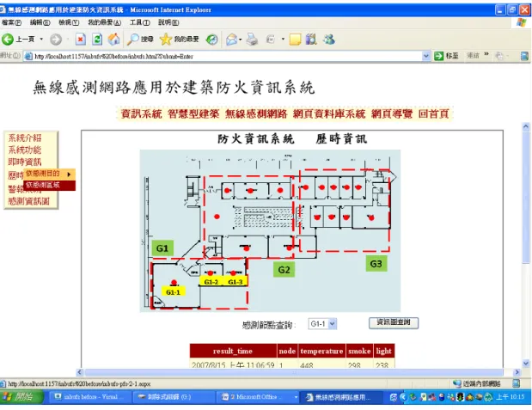This screenshot has height=410, width=532.
Task: Open the Search magnifier tool
Action: pos(140,40)
